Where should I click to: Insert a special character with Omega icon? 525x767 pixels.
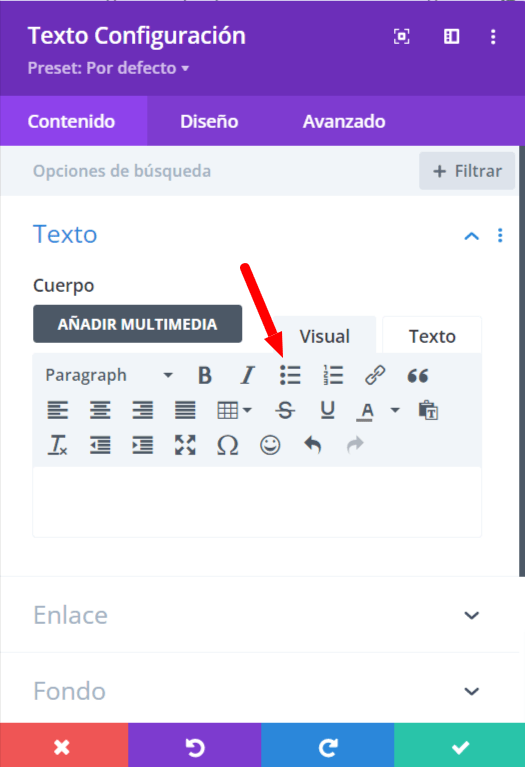[228, 445]
